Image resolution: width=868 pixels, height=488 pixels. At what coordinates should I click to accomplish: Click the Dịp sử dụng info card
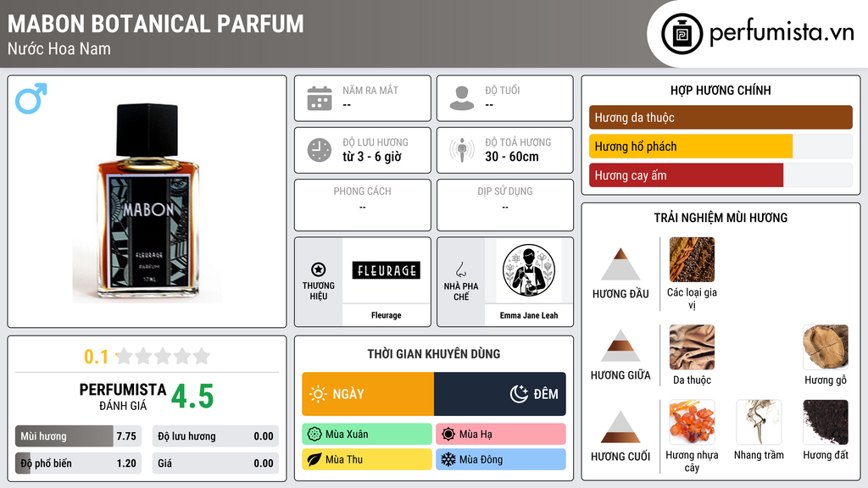point(505,205)
